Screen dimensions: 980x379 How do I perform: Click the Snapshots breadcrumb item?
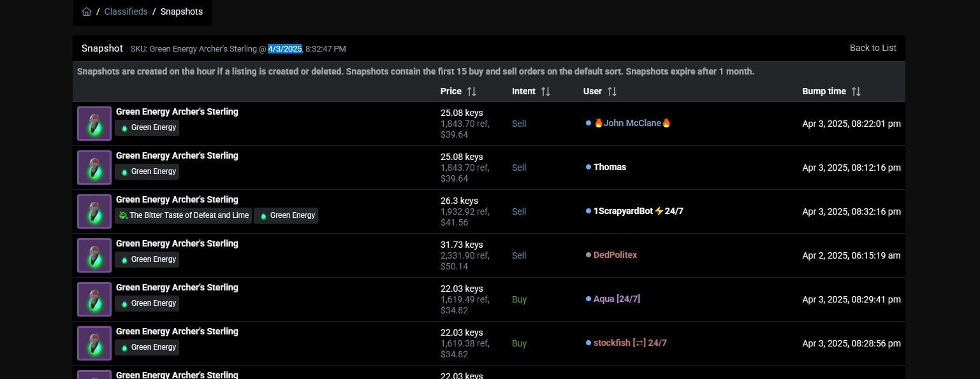point(182,11)
